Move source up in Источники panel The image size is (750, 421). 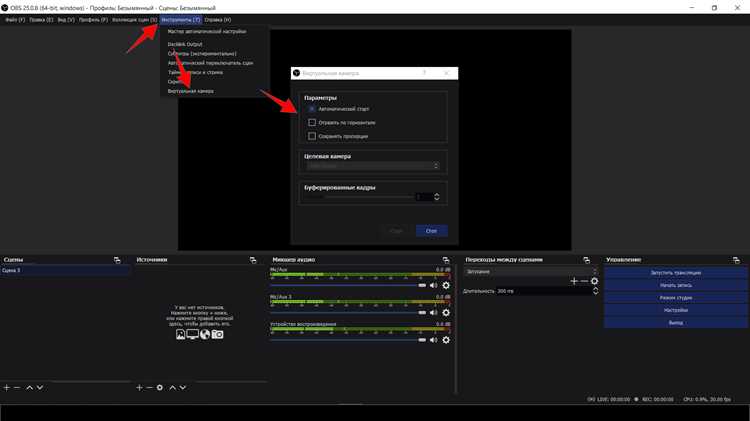[x=172, y=388]
